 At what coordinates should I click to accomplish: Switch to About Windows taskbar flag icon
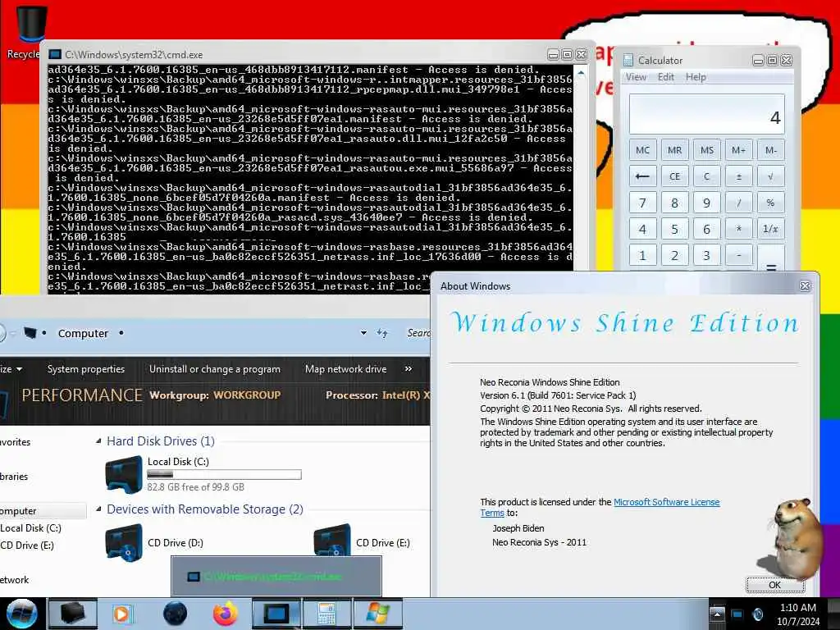point(377,614)
